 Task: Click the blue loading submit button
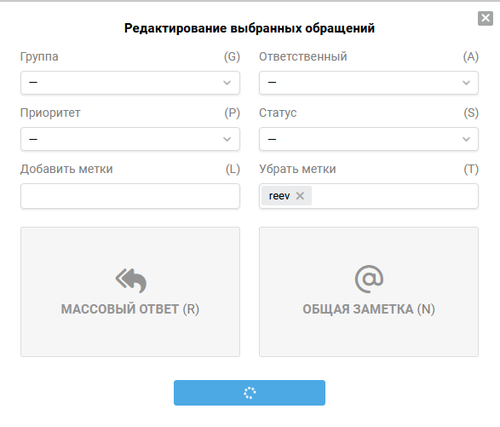249,393
